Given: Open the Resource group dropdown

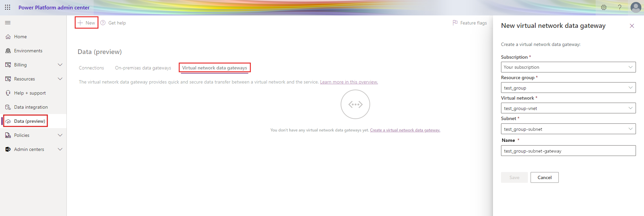Looking at the screenshot, I should (568, 88).
